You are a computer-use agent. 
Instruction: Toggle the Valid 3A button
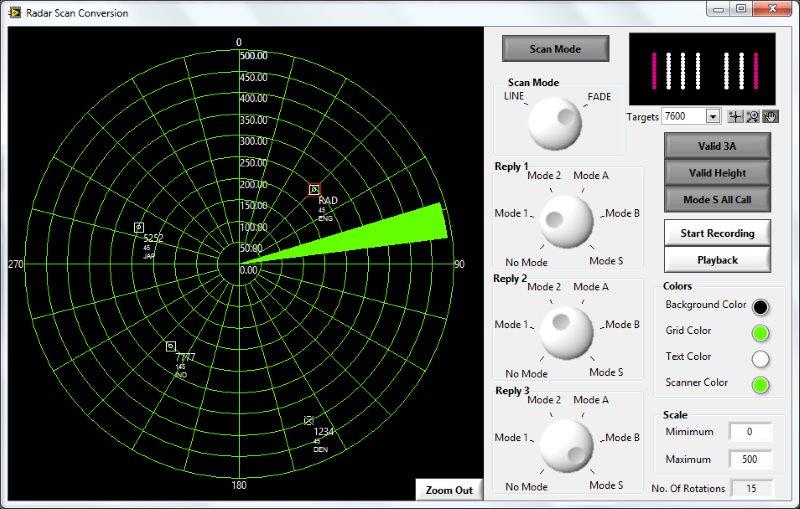click(x=717, y=146)
